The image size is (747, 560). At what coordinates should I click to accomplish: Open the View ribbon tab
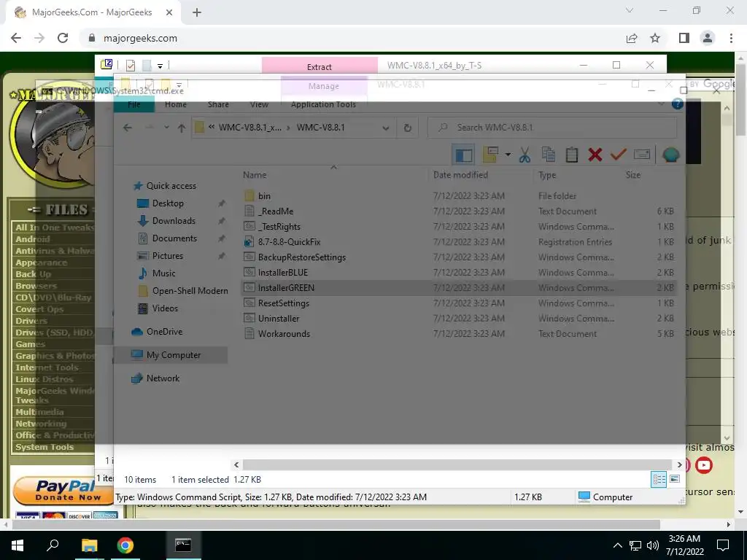[259, 104]
